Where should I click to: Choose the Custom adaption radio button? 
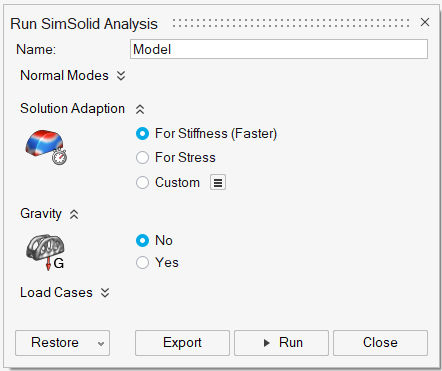pyautogui.click(x=142, y=182)
